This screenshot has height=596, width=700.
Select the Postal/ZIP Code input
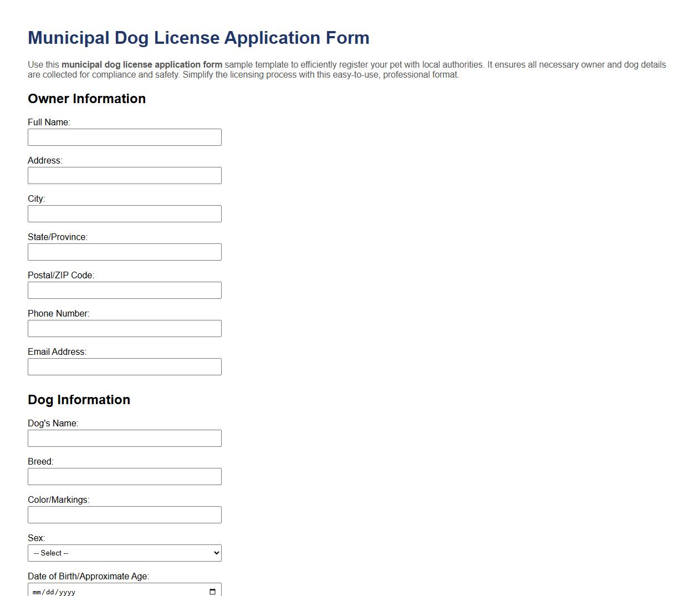tap(124, 290)
